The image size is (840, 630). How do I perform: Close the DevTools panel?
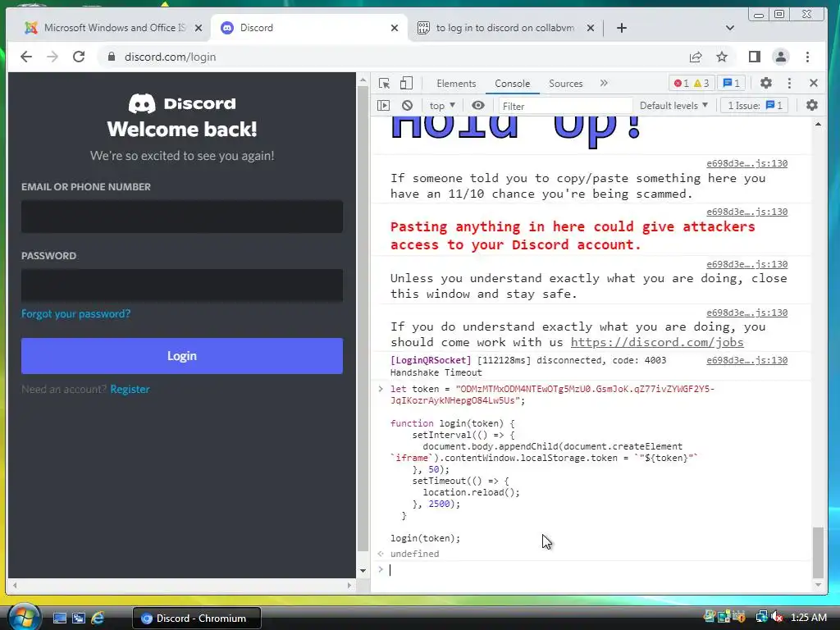tap(813, 83)
